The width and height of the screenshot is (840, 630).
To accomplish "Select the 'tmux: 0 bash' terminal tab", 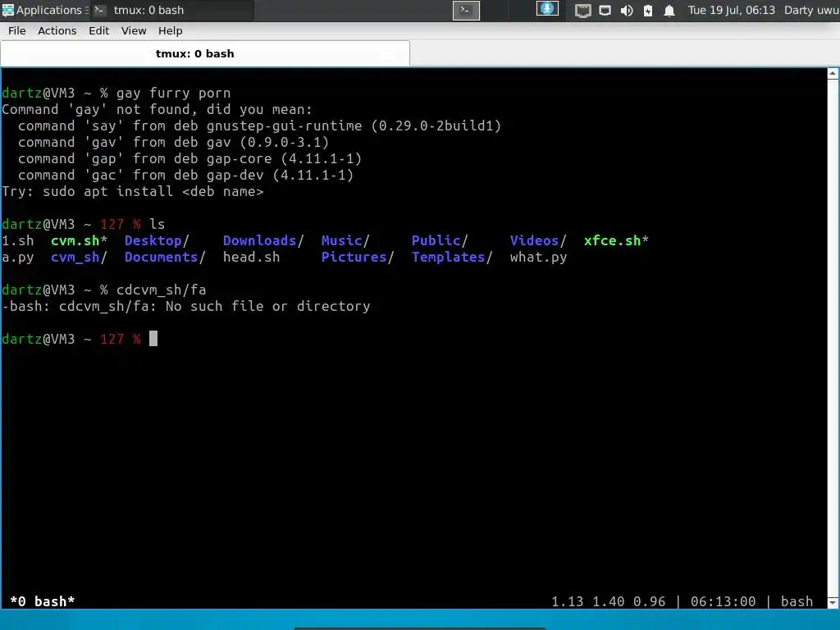I will (x=205, y=53).
